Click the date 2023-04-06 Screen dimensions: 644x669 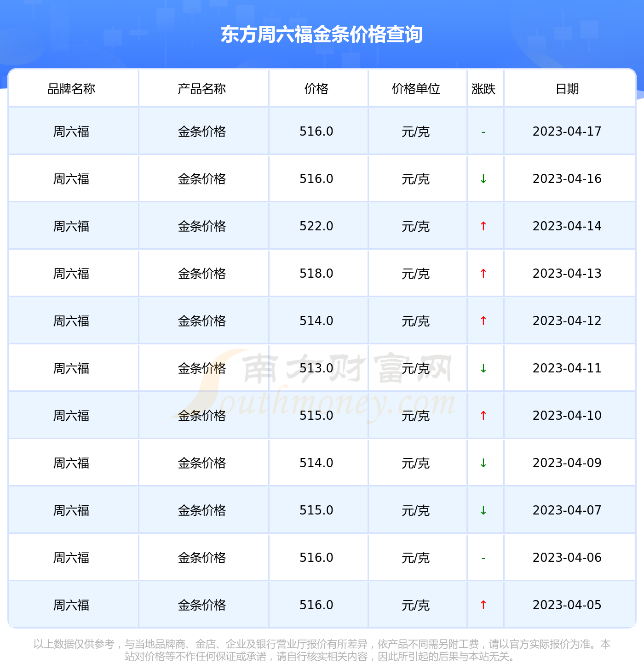[x=567, y=558]
